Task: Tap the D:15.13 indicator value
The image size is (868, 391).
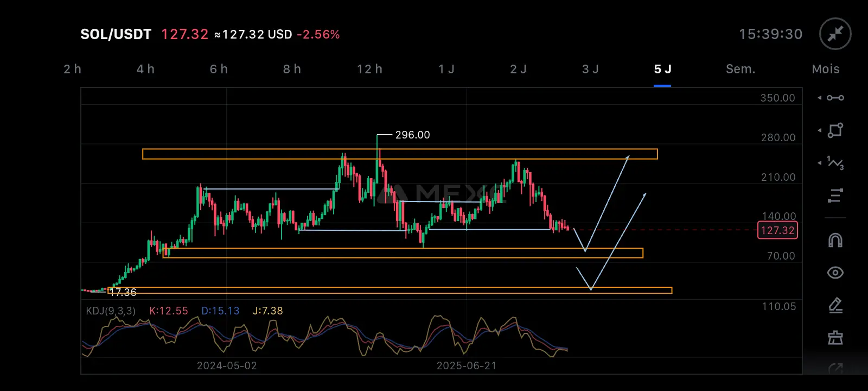Action: (220, 311)
